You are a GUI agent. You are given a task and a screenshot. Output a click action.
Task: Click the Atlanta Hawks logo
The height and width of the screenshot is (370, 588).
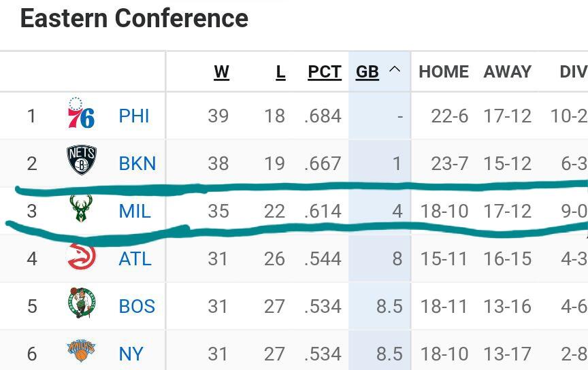81,256
